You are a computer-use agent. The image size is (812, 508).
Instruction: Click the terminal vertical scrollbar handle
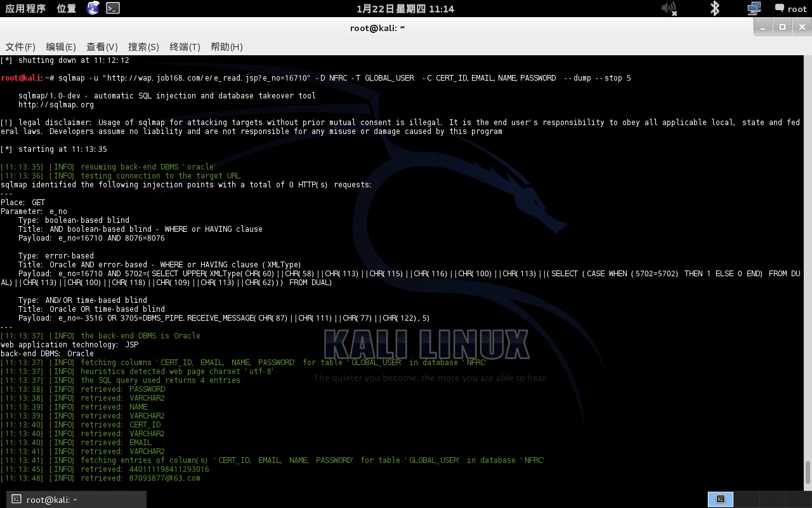(x=808, y=472)
